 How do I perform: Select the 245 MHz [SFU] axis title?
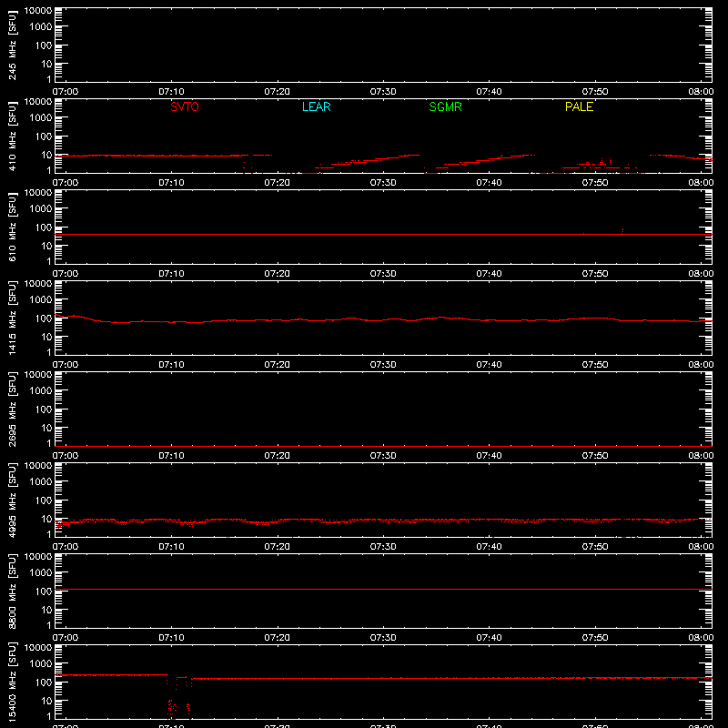(x=12, y=45)
